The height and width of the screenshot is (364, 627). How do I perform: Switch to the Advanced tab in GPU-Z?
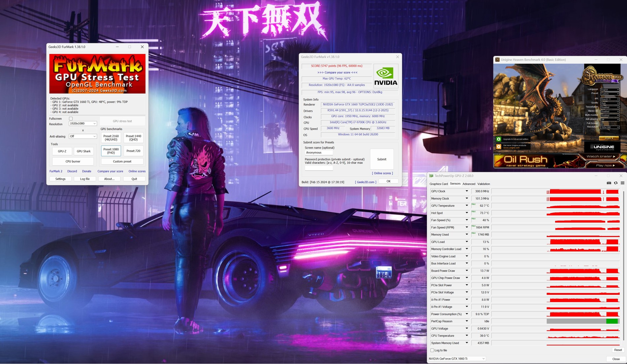click(x=469, y=184)
